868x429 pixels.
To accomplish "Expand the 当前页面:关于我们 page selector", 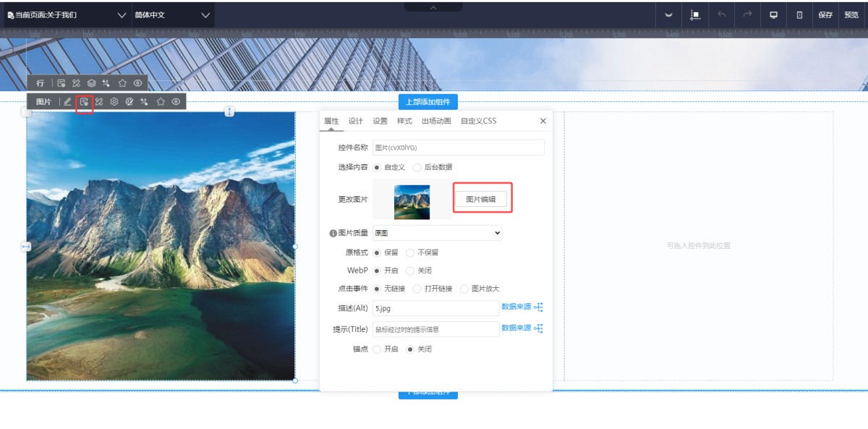I will (x=67, y=14).
